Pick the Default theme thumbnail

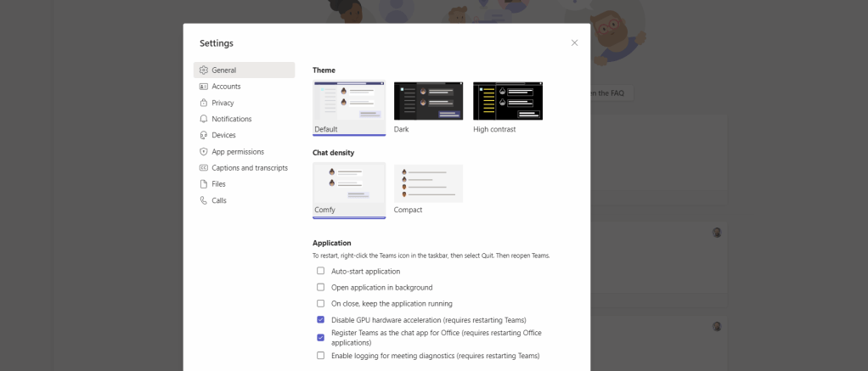[349, 101]
